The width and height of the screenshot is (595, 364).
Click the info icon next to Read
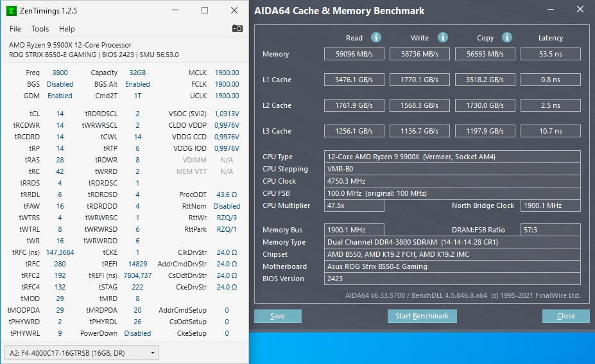click(x=376, y=38)
